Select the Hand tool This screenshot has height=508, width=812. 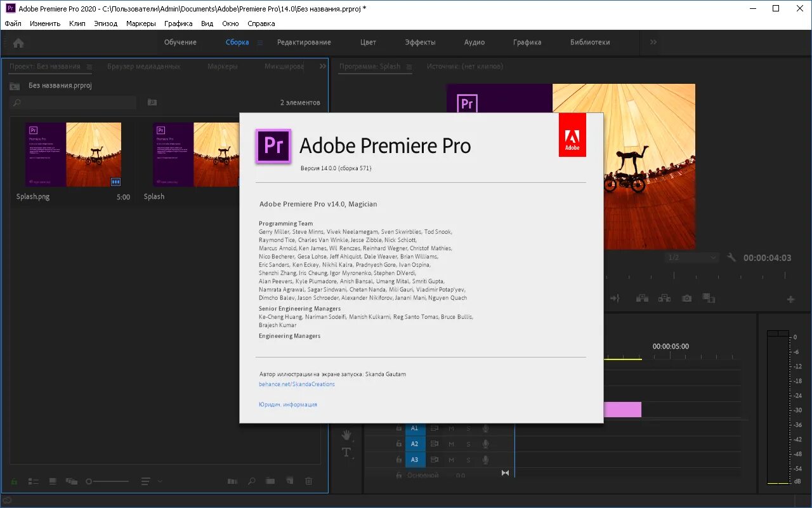[x=346, y=435]
